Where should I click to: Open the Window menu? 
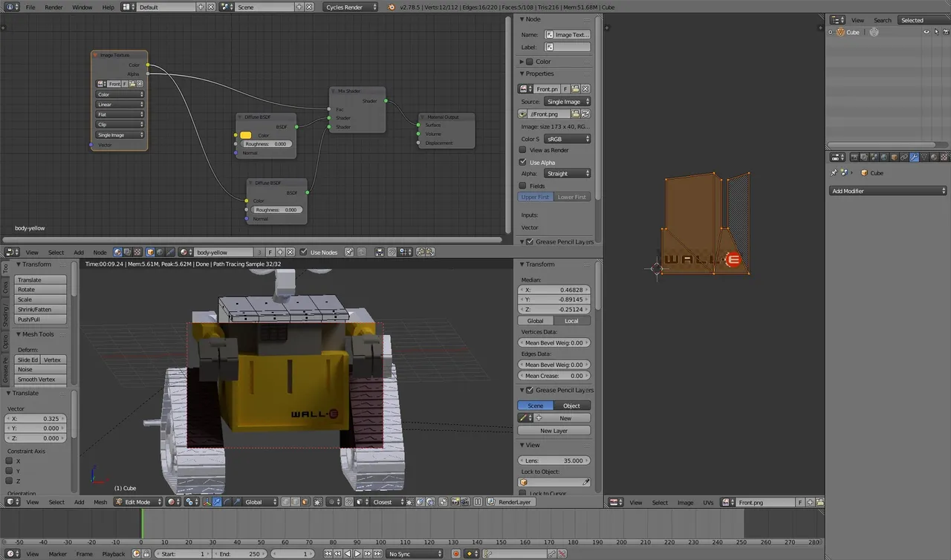pyautogui.click(x=82, y=7)
